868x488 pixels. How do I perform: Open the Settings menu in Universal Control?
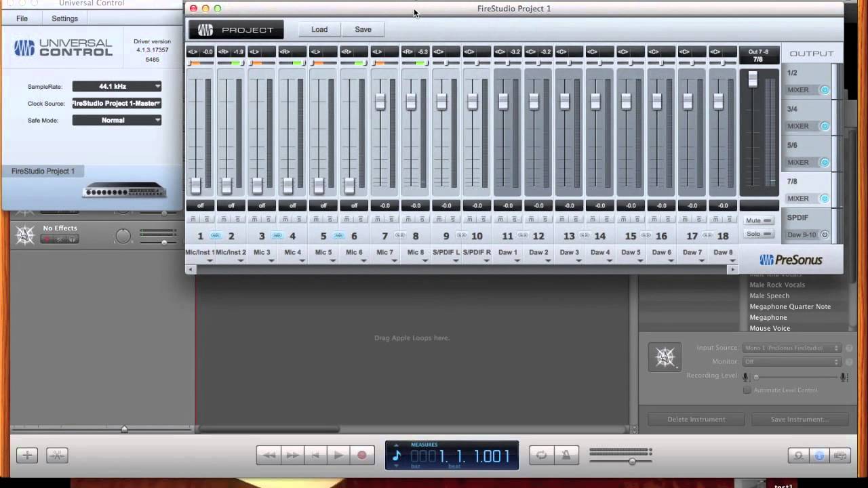click(x=64, y=18)
